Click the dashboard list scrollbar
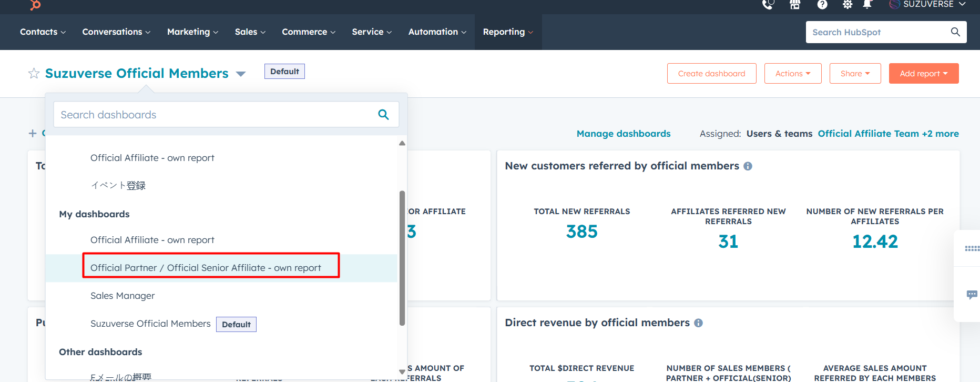This screenshot has width=980, height=382. click(x=402, y=258)
